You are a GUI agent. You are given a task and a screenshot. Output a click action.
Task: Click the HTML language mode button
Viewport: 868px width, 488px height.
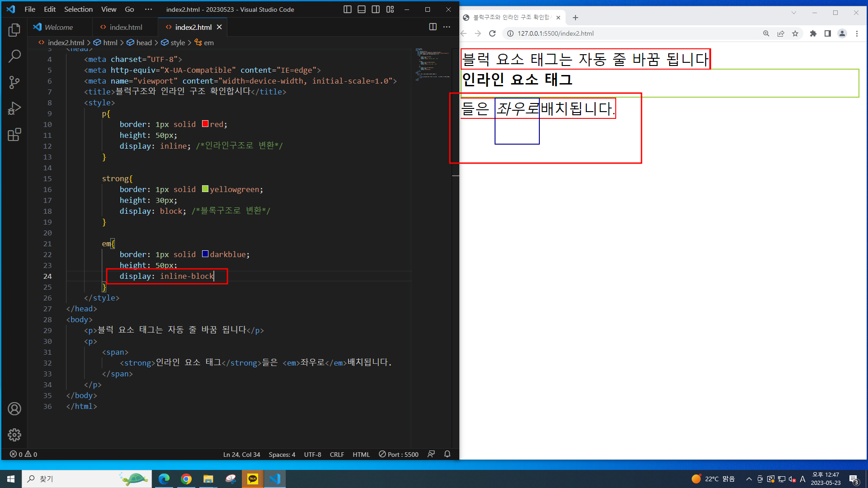click(x=361, y=454)
